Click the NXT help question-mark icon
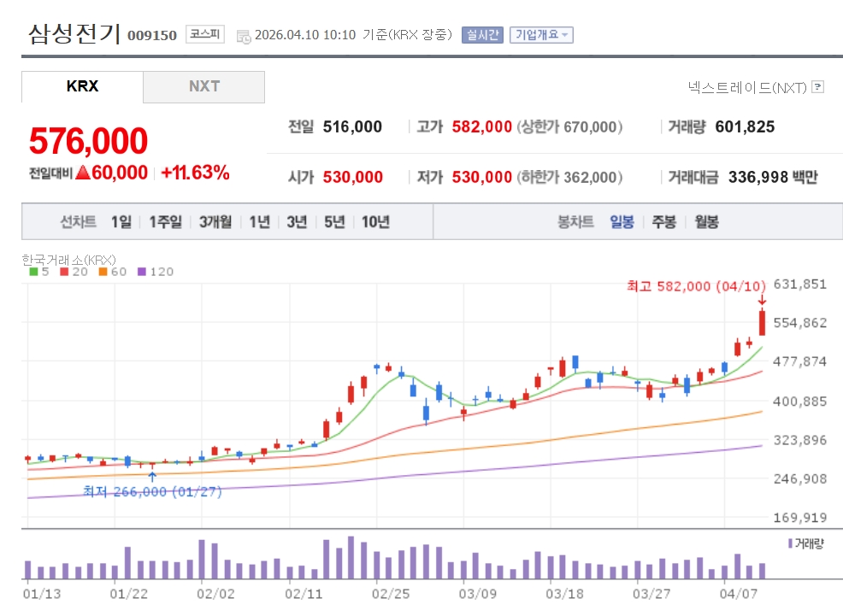Viewport: 843px width, 616px height. (817, 87)
